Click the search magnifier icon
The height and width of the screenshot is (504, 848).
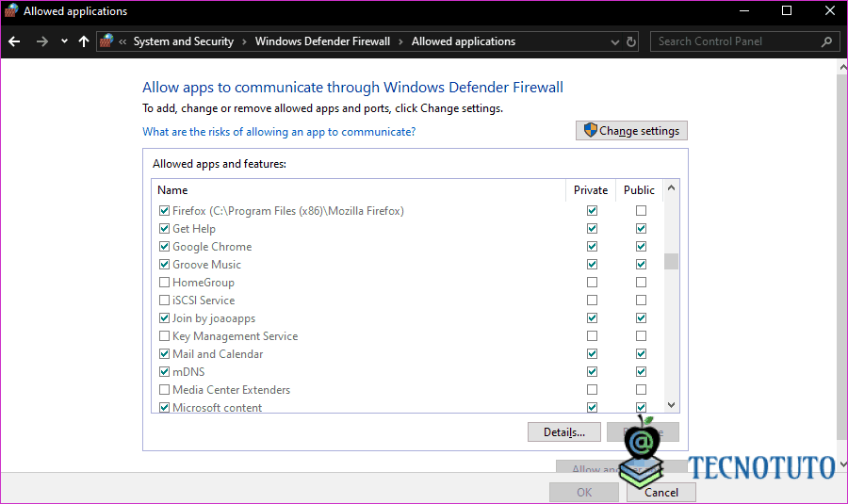click(826, 41)
